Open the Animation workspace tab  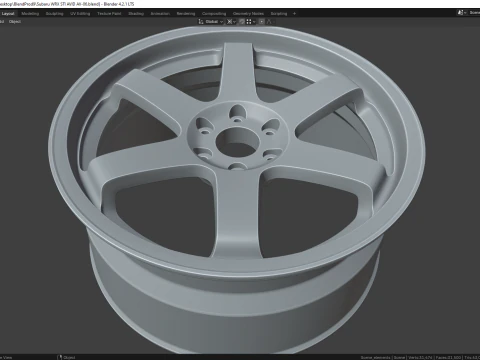160,14
